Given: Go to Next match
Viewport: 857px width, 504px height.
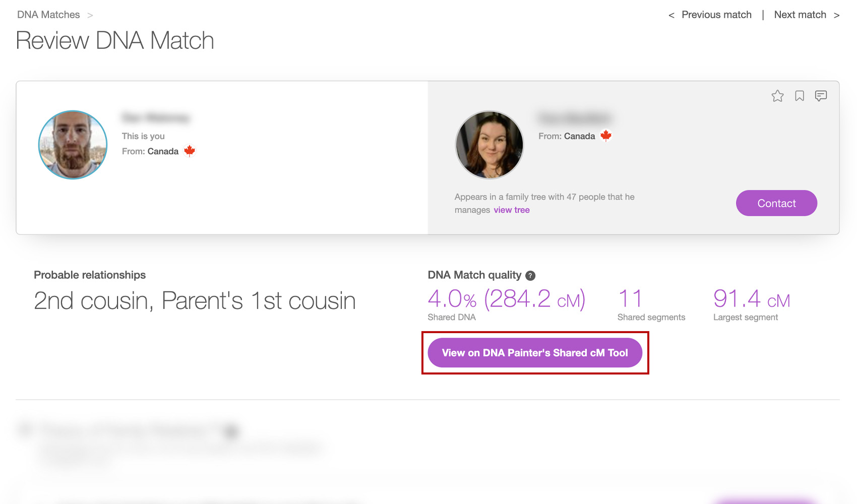Looking at the screenshot, I should point(800,15).
